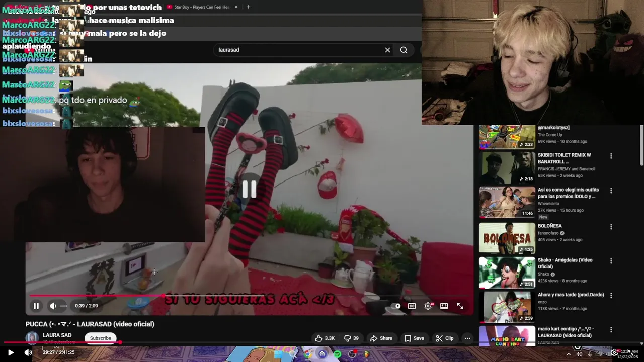Open the LAURA SAD channel name link
The image size is (644, 362).
coord(57,335)
